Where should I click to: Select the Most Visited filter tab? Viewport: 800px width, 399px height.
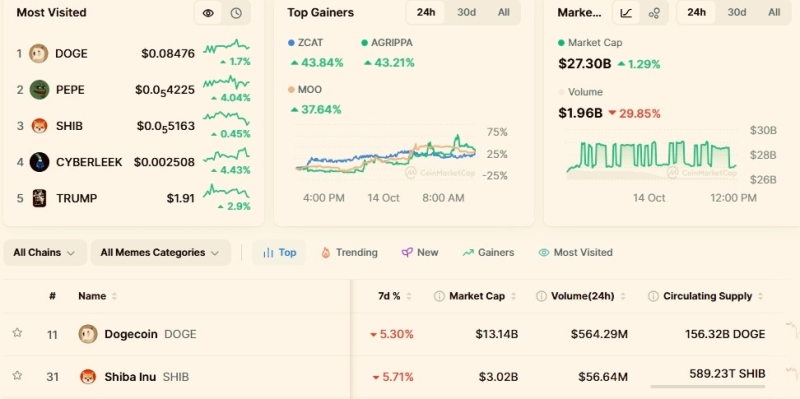(x=576, y=253)
